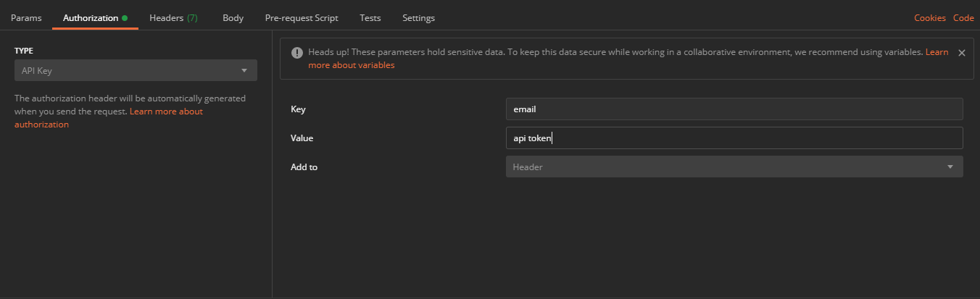Click the Key input field containing email
The height and width of the screenshot is (299, 980).
(734, 109)
